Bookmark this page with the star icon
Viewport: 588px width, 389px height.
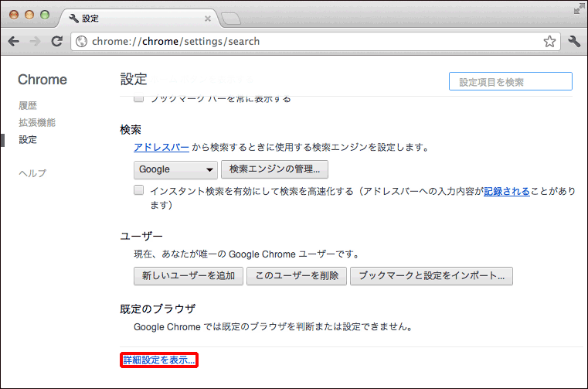(549, 41)
